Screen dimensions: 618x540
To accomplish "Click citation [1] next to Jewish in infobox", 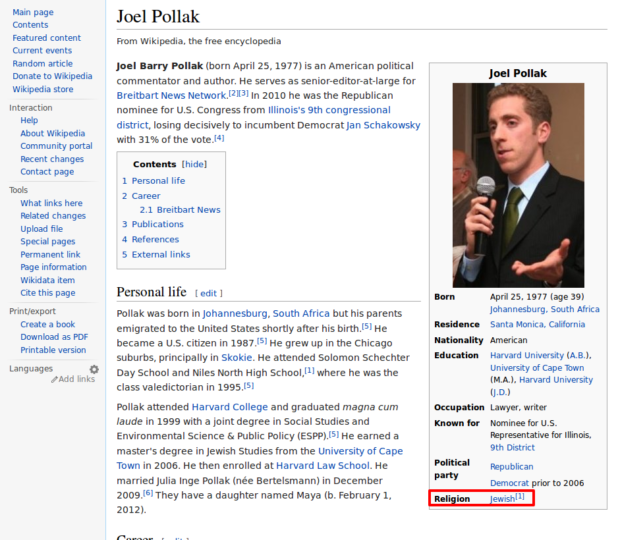I will pos(520,496).
